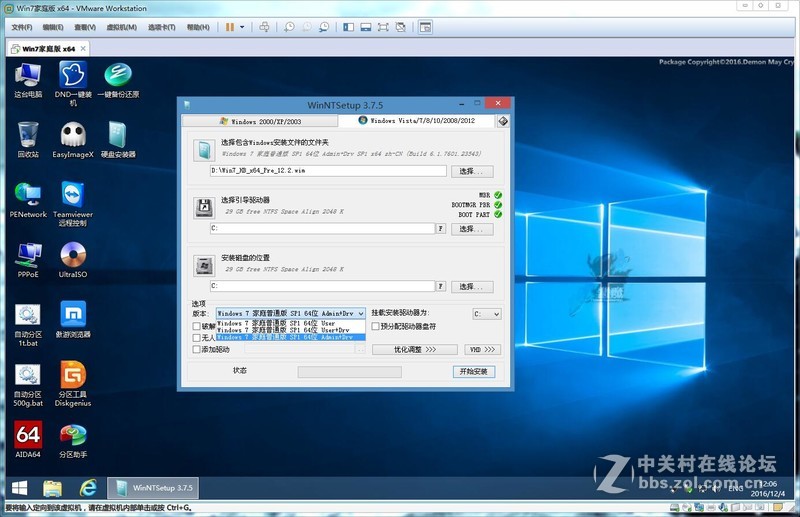This screenshot has height=517, width=800.
Task: Click the guest Windows Start button
Action: [19, 488]
